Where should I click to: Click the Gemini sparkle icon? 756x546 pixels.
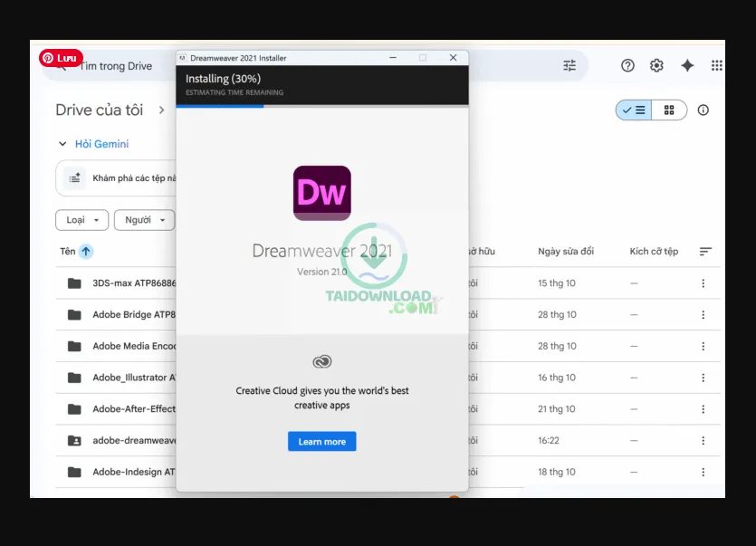click(687, 64)
